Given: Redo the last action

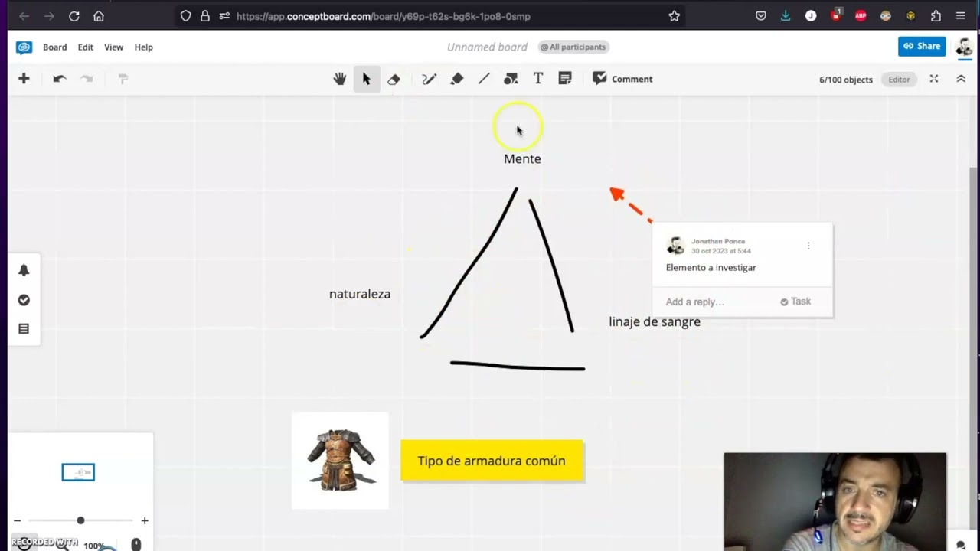Looking at the screenshot, I should tap(87, 79).
